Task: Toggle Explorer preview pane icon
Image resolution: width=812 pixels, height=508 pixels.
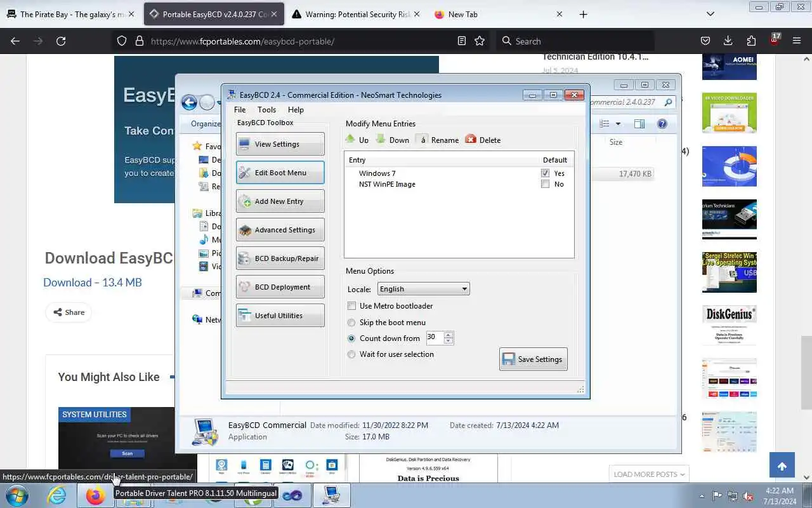Action: coord(639,124)
